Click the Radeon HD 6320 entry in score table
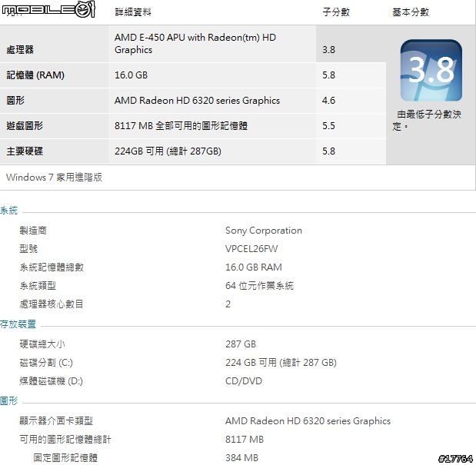 (198, 101)
